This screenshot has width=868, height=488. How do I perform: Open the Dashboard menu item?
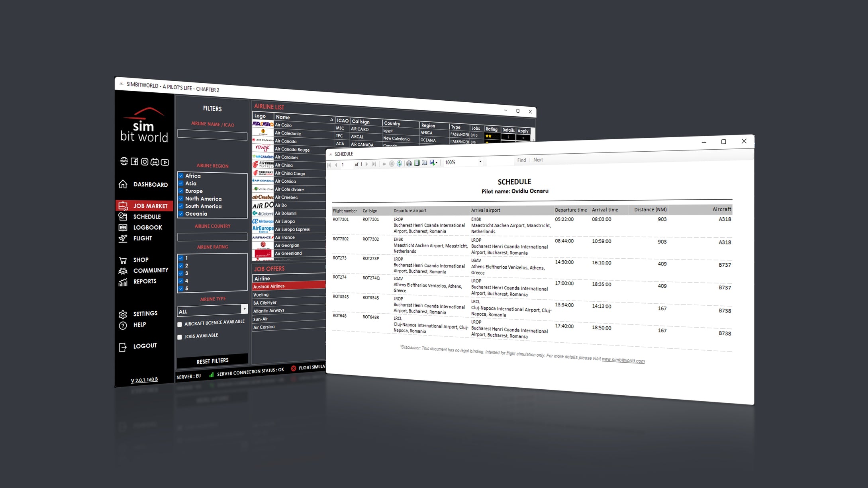click(x=150, y=184)
